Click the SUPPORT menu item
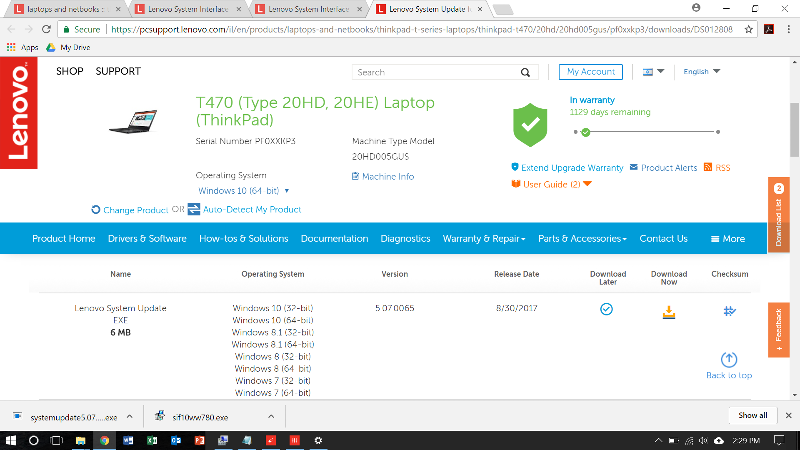The height and width of the screenshot is (450, 800). (118, 71)
